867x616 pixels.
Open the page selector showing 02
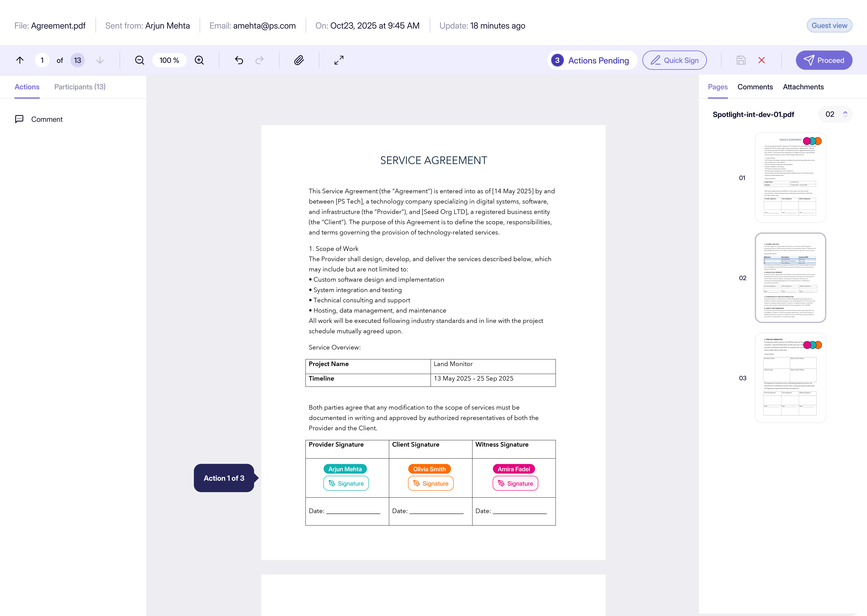[x=835, y=114]
